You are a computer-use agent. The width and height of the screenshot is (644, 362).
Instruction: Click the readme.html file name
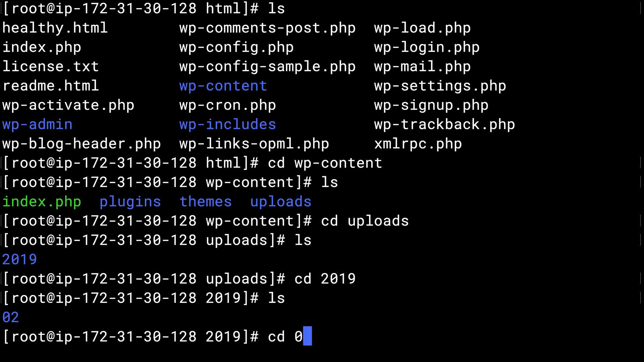coord(50,86)
